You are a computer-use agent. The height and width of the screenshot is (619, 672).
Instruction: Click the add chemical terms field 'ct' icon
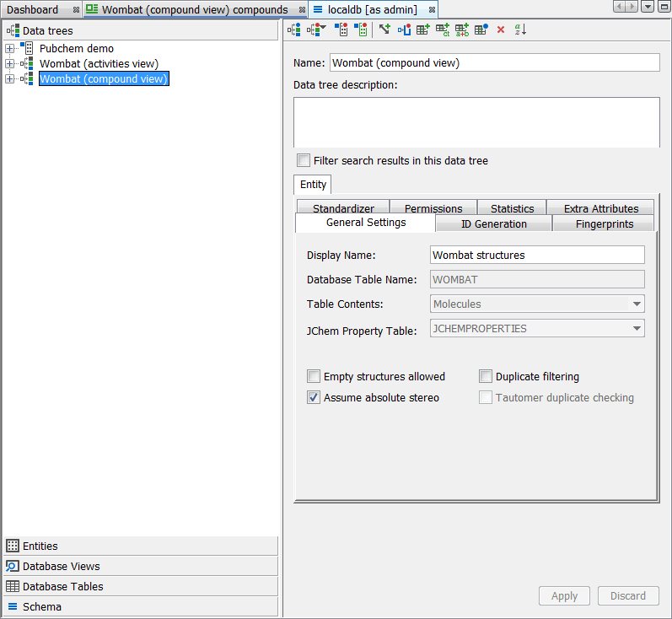tap(443, 30)
